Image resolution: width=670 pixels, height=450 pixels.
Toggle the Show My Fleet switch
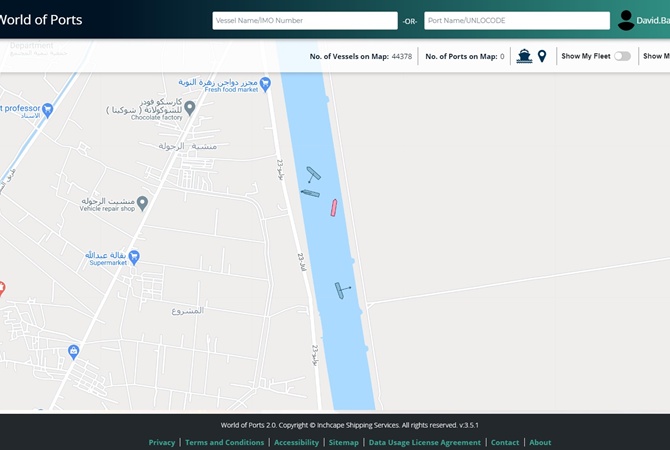[x=622, y=56]
